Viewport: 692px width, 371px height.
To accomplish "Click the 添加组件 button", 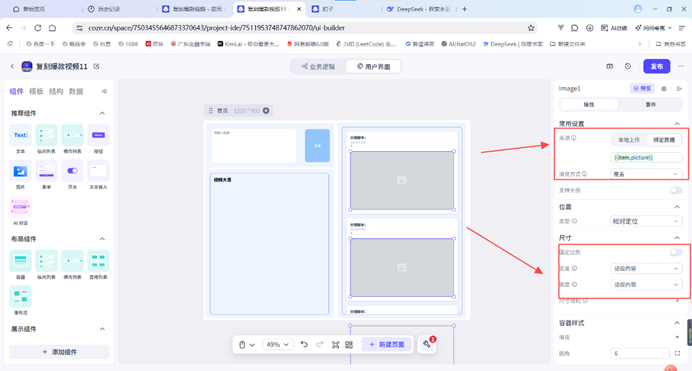I will pos(60,352).
